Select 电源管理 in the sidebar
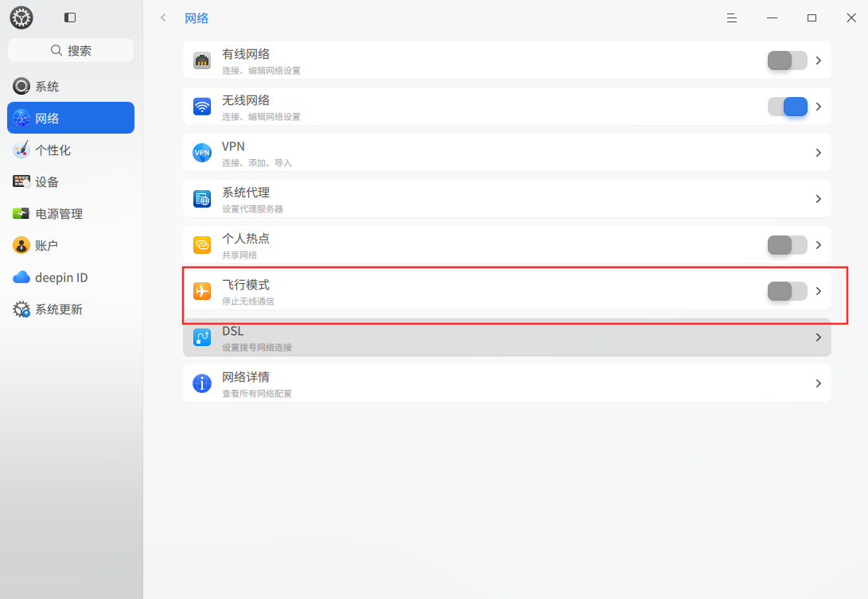The height and width of the screenshot is (599, 868). pyautogui.click(x=71, y=214)
